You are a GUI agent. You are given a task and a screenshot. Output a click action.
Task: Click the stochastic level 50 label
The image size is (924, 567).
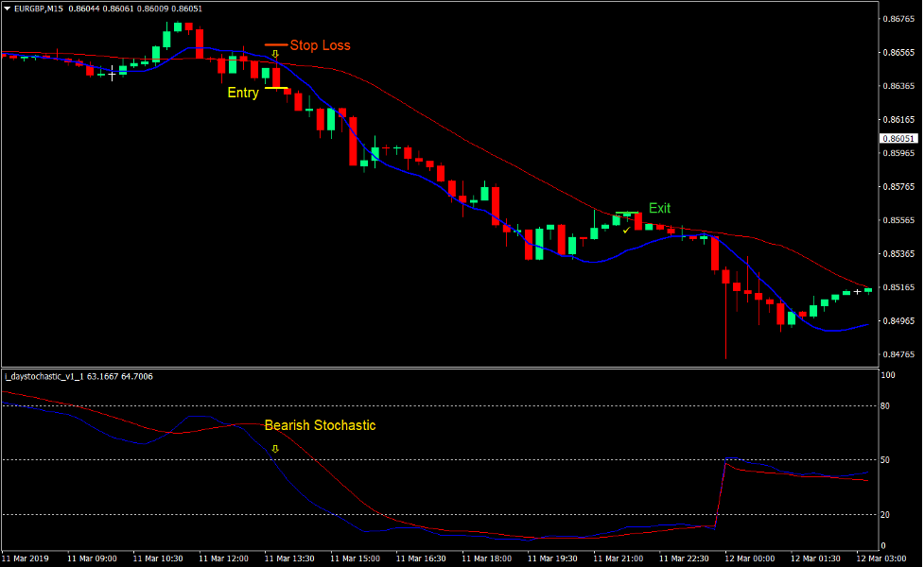(885, 460)
